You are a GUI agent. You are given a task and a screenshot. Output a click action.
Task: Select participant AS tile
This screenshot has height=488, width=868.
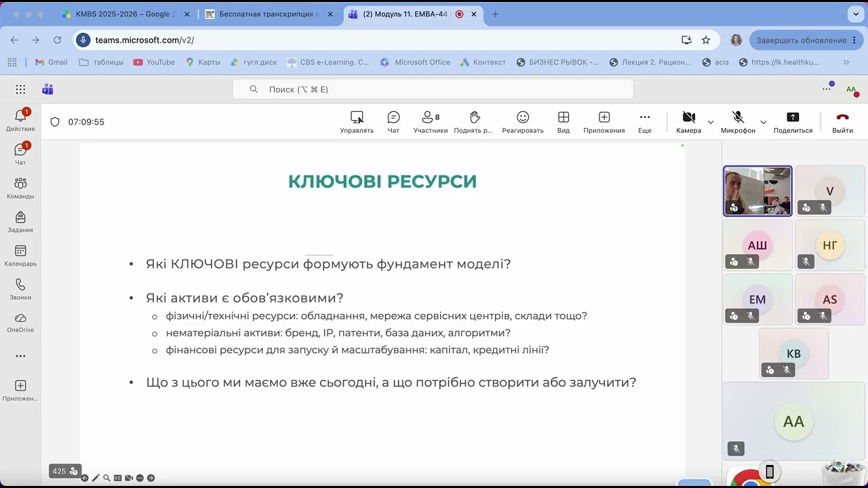pyautogui.click(x=829, y=300)
